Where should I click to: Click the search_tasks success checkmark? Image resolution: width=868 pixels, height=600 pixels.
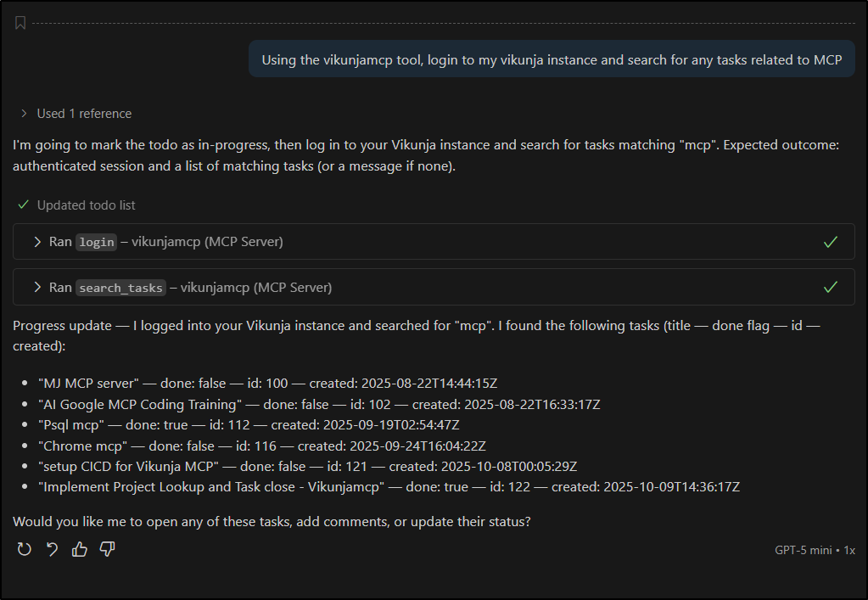[831, 288]
